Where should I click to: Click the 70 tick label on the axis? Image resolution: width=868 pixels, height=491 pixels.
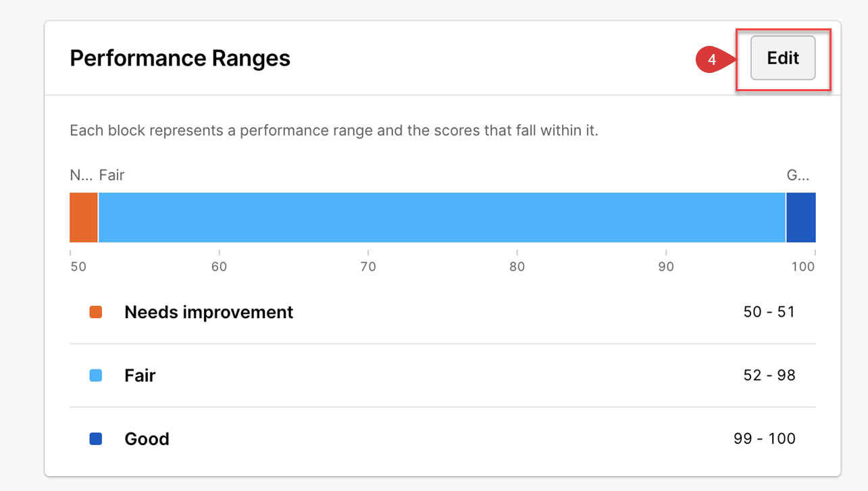(x=368, y=267)
